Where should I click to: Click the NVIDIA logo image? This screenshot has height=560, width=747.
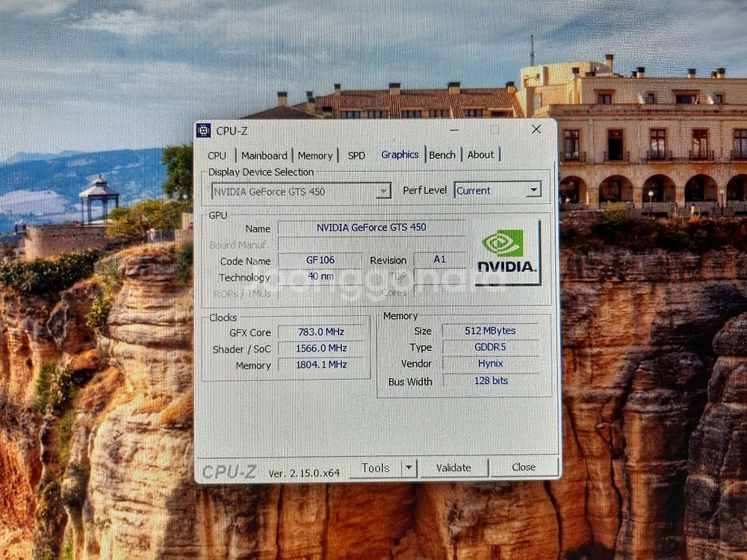pyautogui.click(x=506, y=252)
